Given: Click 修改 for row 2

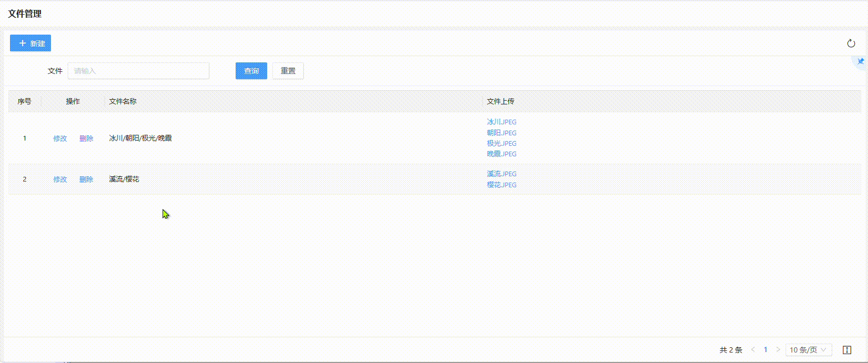Looking at the screenshot, I should coord(60,179).
